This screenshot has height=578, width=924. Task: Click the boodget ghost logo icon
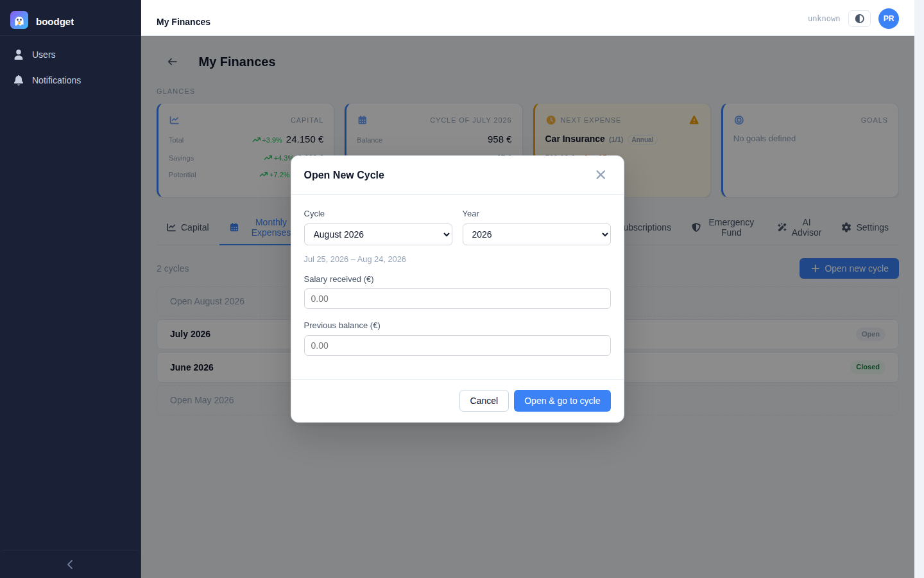19,20
